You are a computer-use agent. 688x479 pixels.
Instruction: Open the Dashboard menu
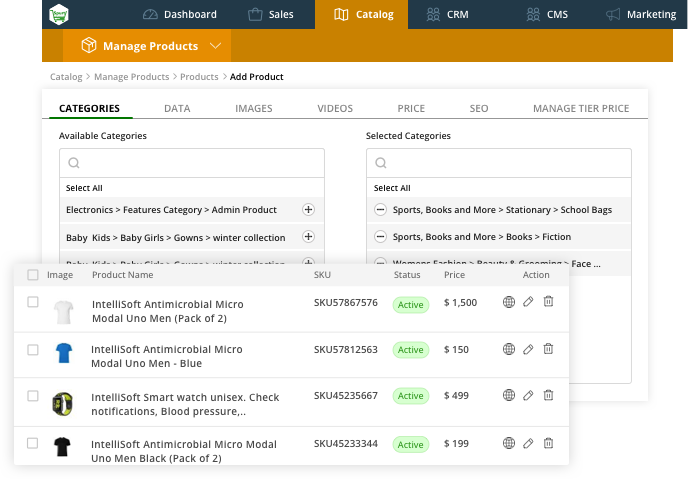[x=180, y=14]
